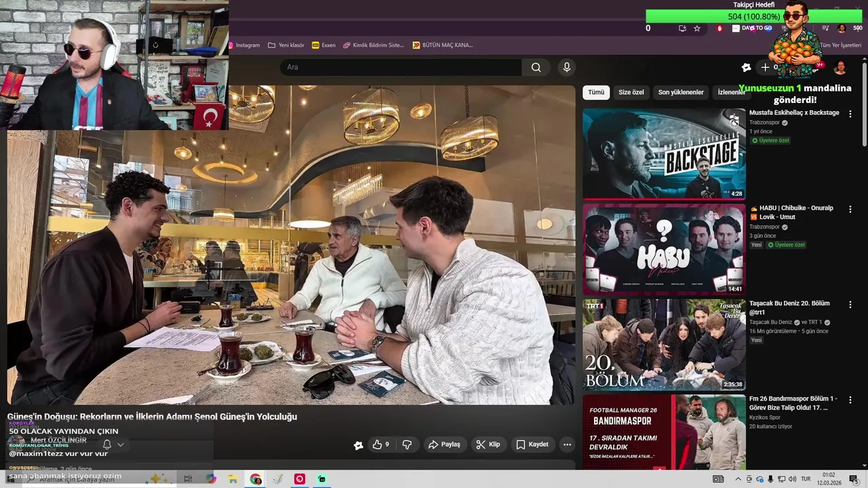The height and width of the screenshot is (488, 868).
Task: Click video title Güneş'in Doğuşu
Action: (152, 417)
